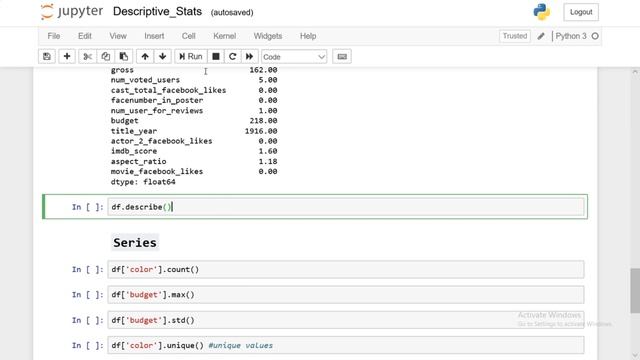Screen dimensions: 640x360
Task: Click the save and checkpoint icon
Action: (47, 57)
